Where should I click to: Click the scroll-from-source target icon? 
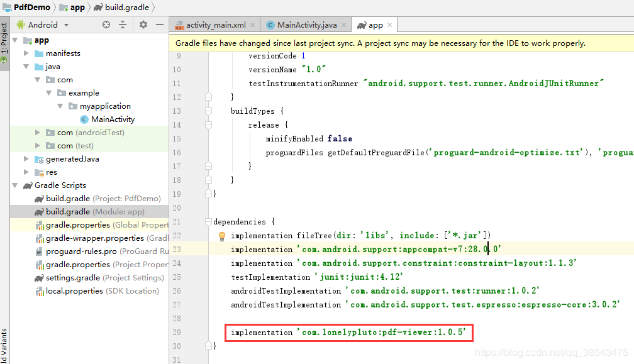(x=106, y=25)
